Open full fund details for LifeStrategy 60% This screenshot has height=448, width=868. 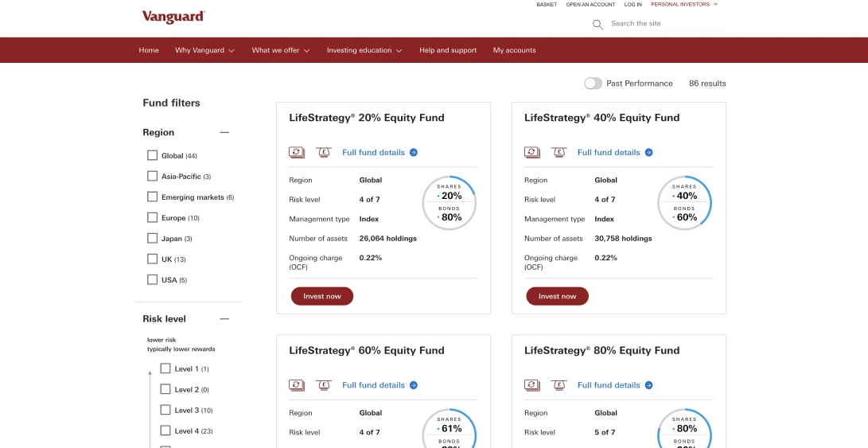(x=380, y=385)
